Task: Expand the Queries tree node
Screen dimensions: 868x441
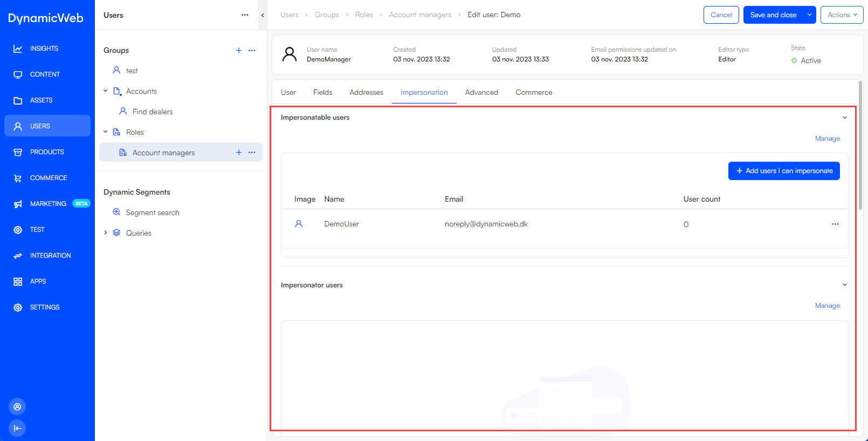Action: 106,233
